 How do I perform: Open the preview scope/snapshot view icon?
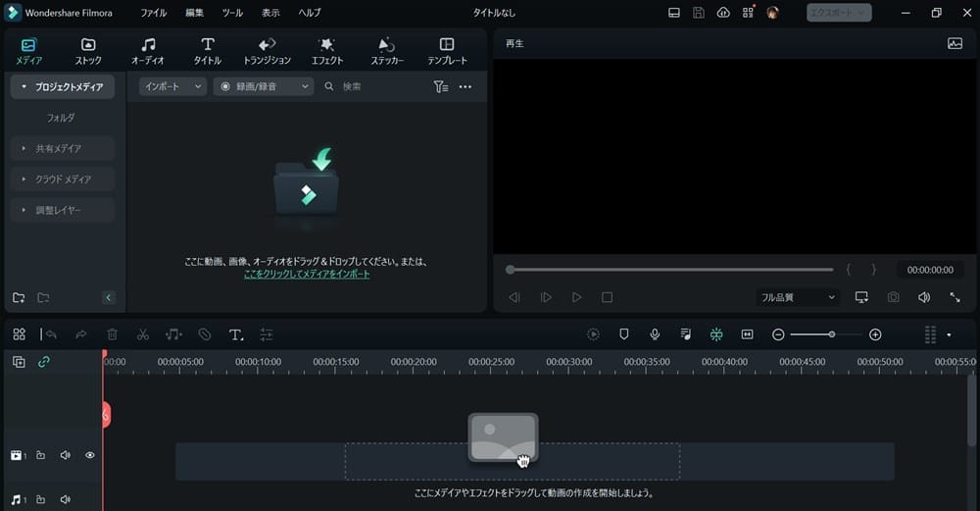pyautogui.click(x=955, y=44)
